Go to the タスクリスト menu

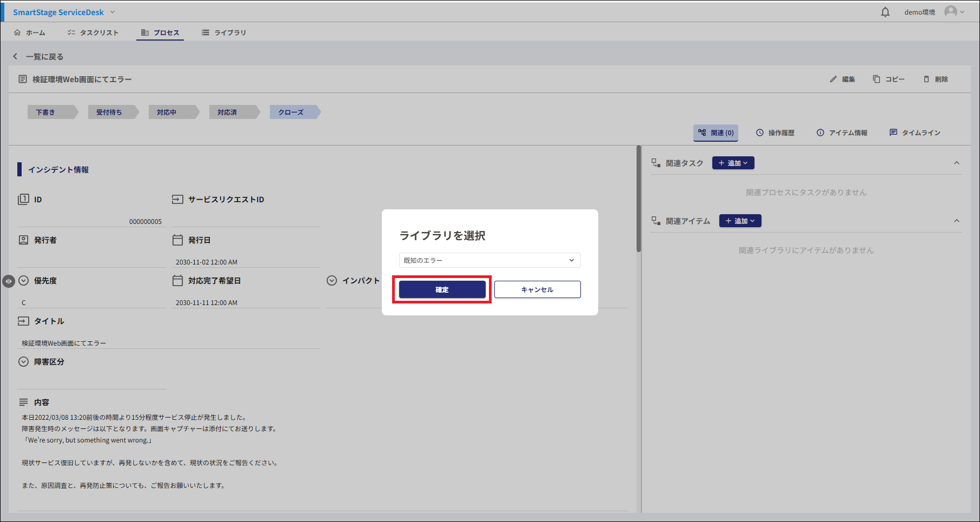(x=93, y=32)
